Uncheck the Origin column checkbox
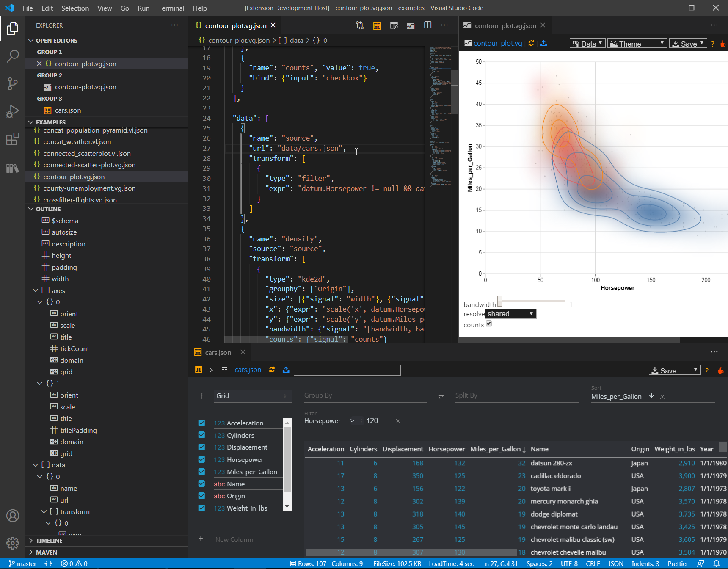This screenshot has width=728, height=569. pyautogui.click(x=201, y=496)
